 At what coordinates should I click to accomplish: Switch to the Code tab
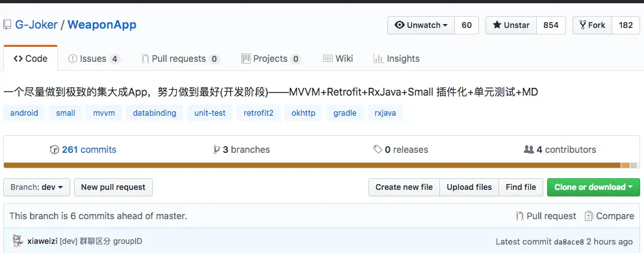pos(31,59)
